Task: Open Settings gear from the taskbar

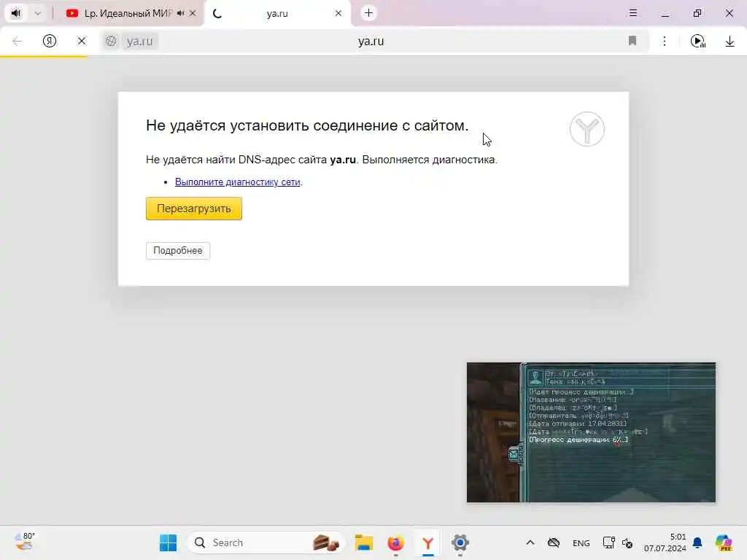Action: click(x=460, y=542)
